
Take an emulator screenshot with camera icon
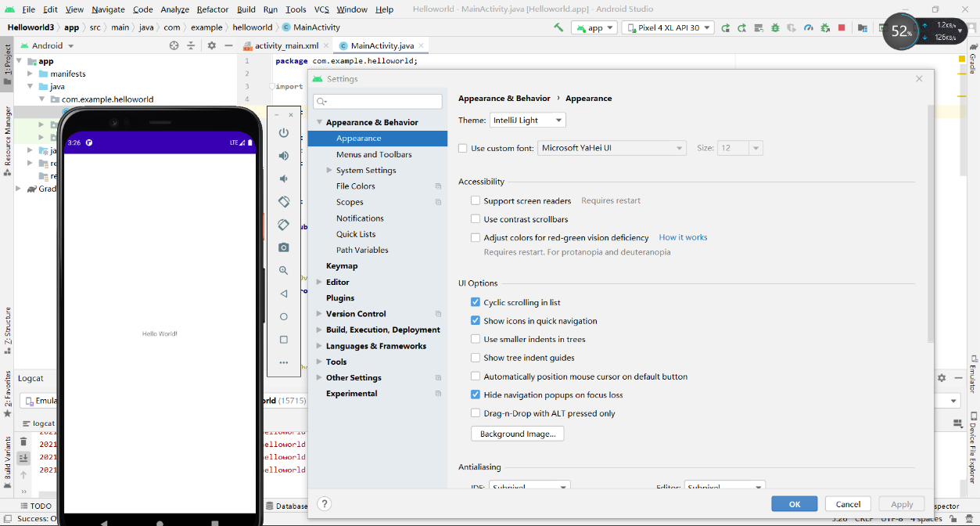(x=284, y=247)
